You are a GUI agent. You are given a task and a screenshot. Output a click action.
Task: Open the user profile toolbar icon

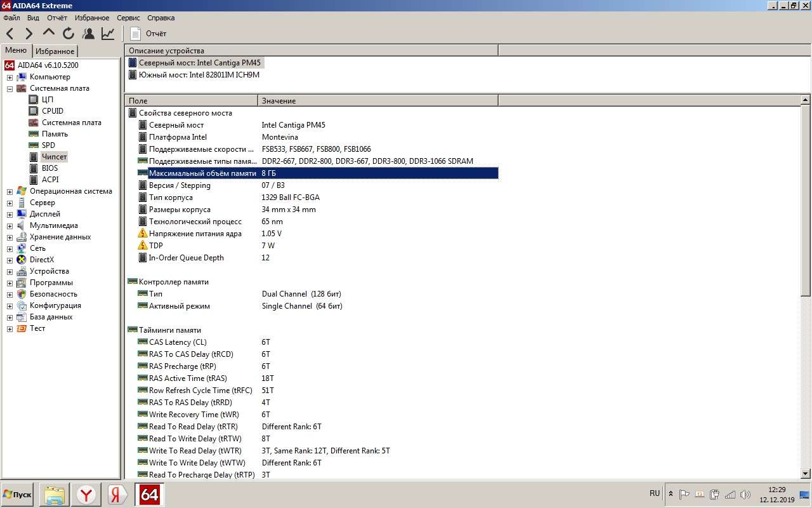pos(88,34)
